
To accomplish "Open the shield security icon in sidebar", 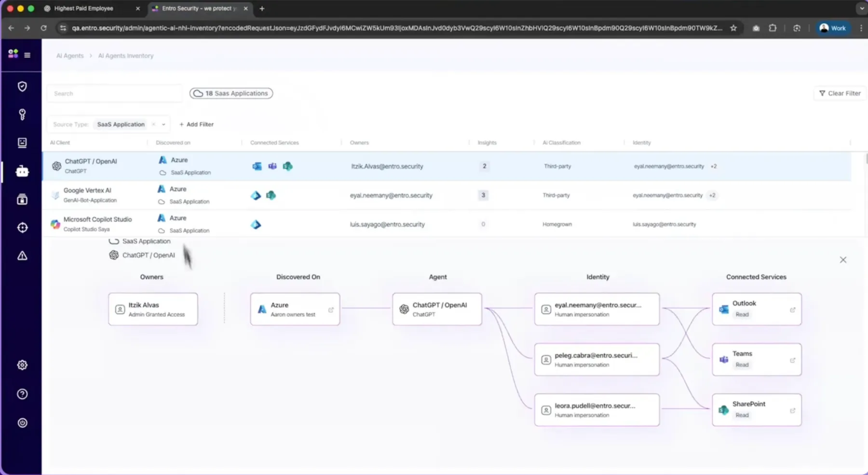I will (22, 86).
